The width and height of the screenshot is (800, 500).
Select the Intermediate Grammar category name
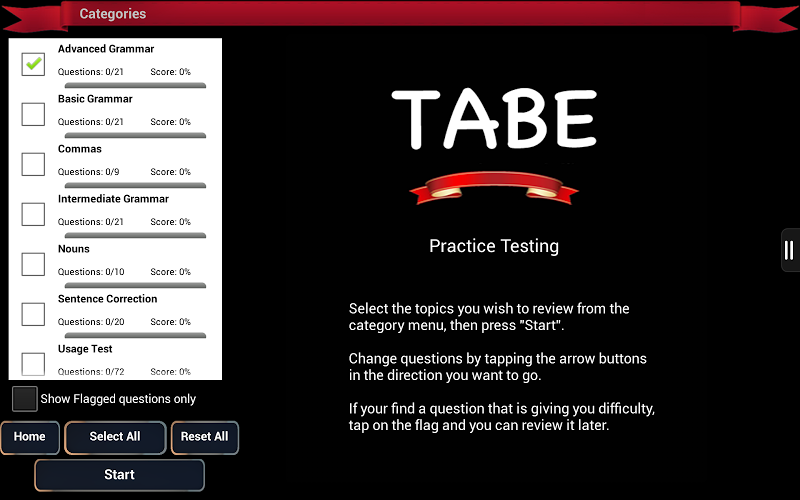[x=113, y=199]
